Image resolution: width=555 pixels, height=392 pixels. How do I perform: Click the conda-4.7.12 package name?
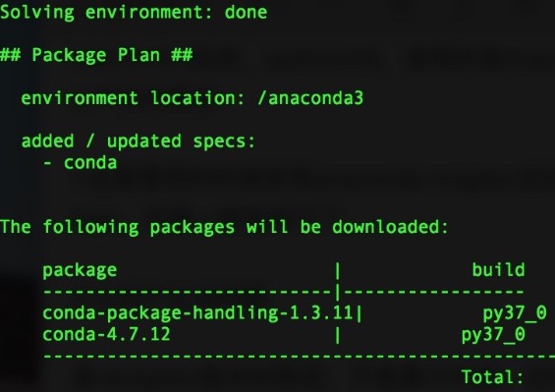(106, 334)
